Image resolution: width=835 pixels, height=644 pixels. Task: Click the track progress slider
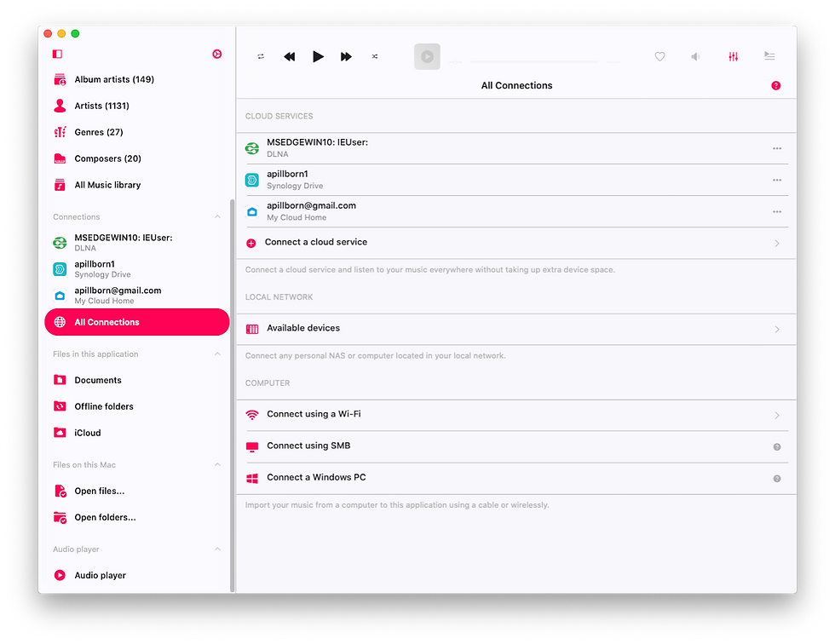click(535, 61)
